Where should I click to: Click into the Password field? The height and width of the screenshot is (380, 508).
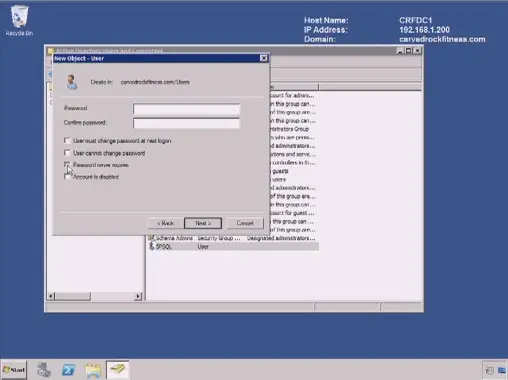[x=186, y=109]
